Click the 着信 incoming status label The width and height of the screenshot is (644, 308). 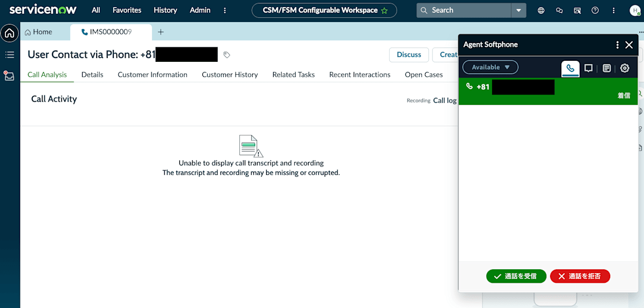pyautogui.click(x=624, y=95)
